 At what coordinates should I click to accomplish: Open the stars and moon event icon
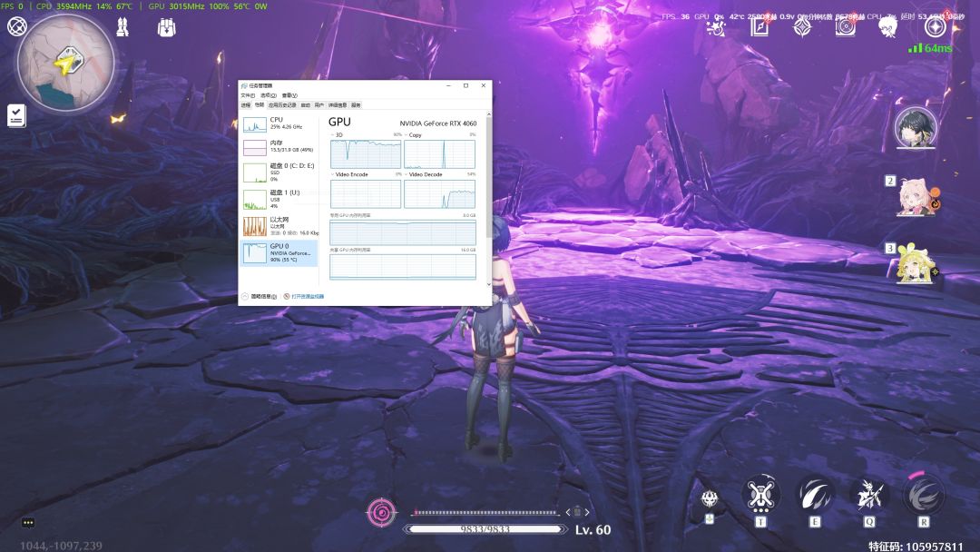(716, 27)
